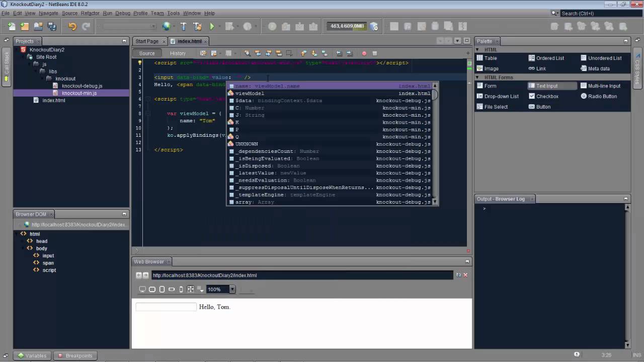The height and width of the screenshot is (362, 644).
Task: Open the File menu
Action: (x=5, y=13)
